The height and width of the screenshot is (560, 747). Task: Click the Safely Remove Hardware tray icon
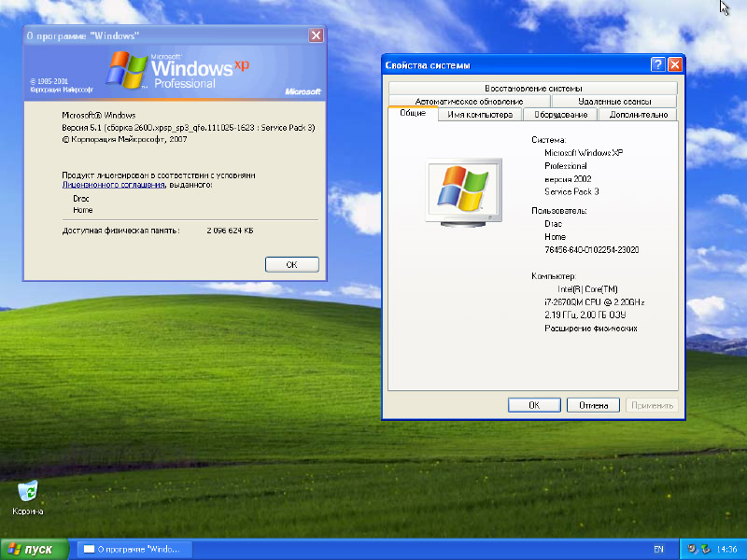[704, 549]
